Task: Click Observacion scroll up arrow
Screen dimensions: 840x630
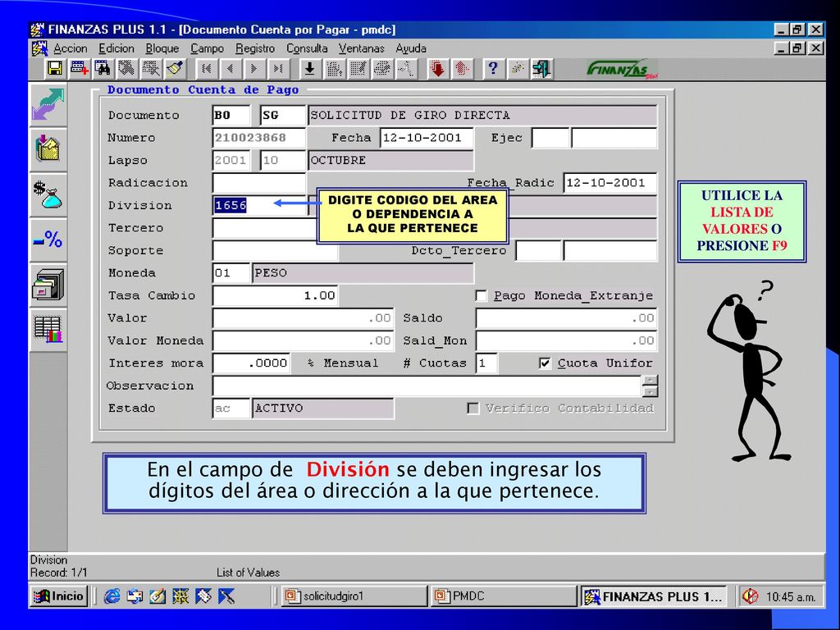Action: [x=651, y=381]
